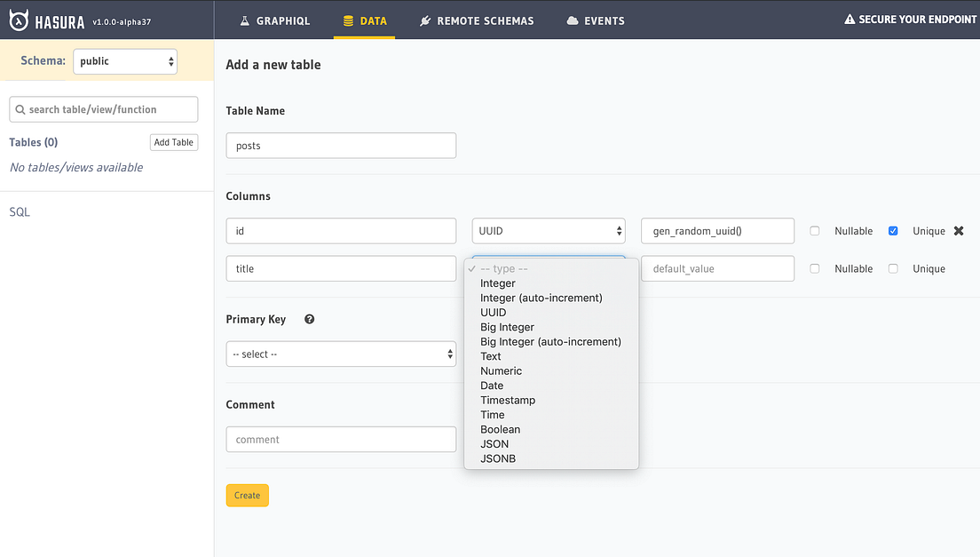980x557 pixels.
Task: Choose Text from the type list
Action: 493,356
